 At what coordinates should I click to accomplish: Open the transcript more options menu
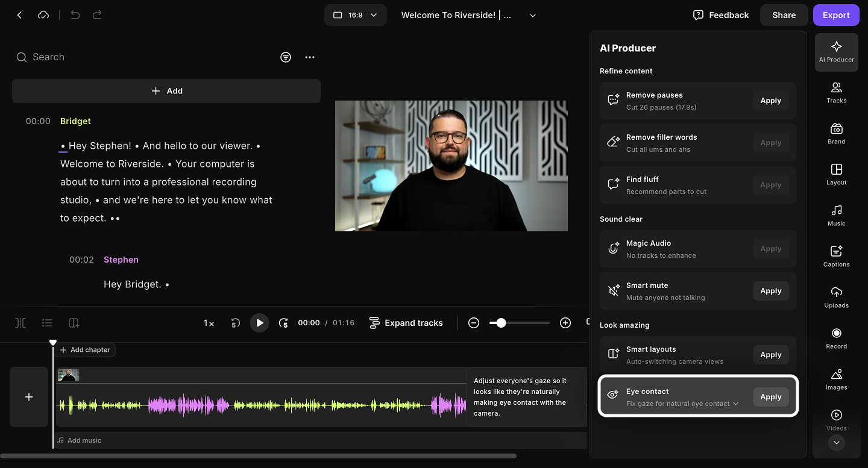pyautogui.click(x=310, y=57)
